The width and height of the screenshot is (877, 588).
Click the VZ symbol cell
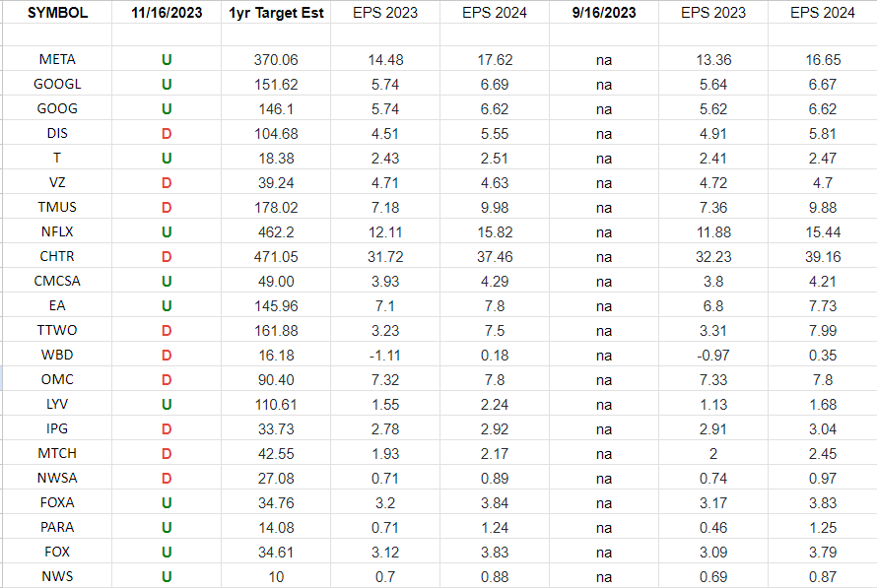click(57, 182)
